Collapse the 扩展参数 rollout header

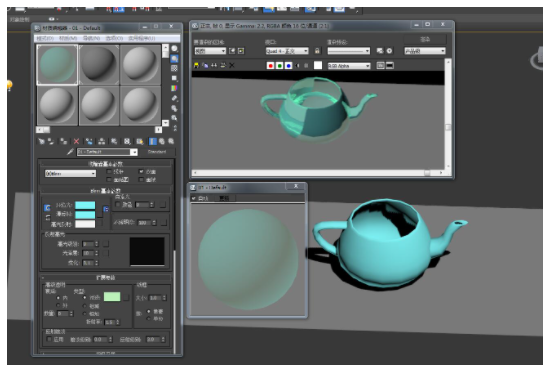(106, 278)
